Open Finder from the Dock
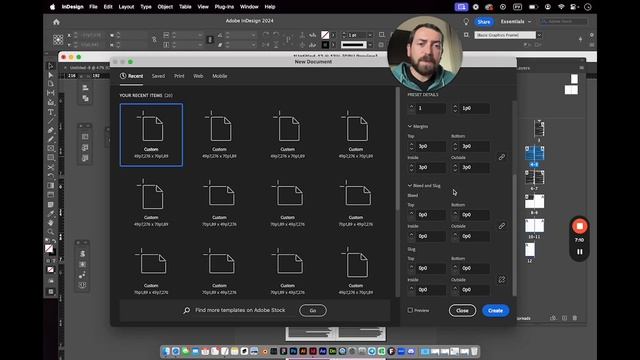The width and height of the screenshot is (640, 360). click(166, 351)
